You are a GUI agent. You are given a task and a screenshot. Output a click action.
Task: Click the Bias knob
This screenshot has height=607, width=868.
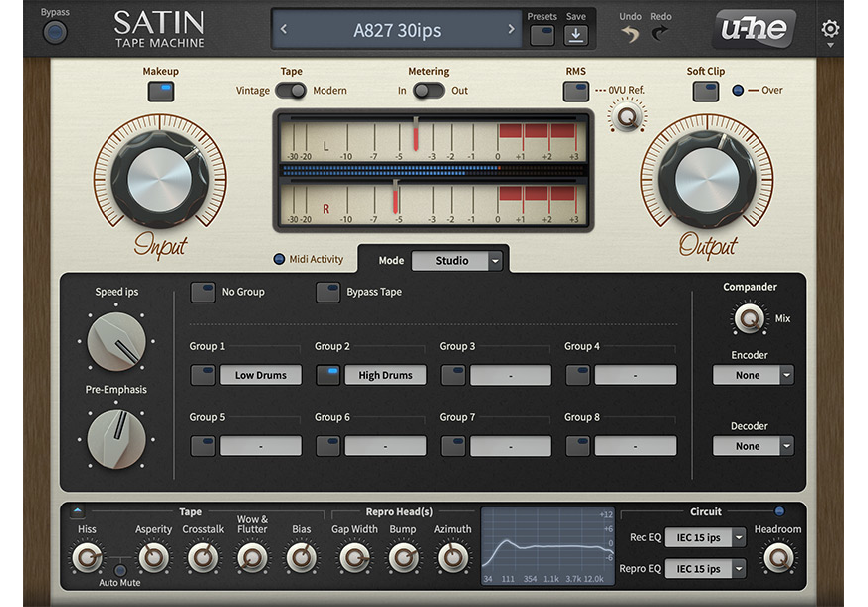(302, 558)
